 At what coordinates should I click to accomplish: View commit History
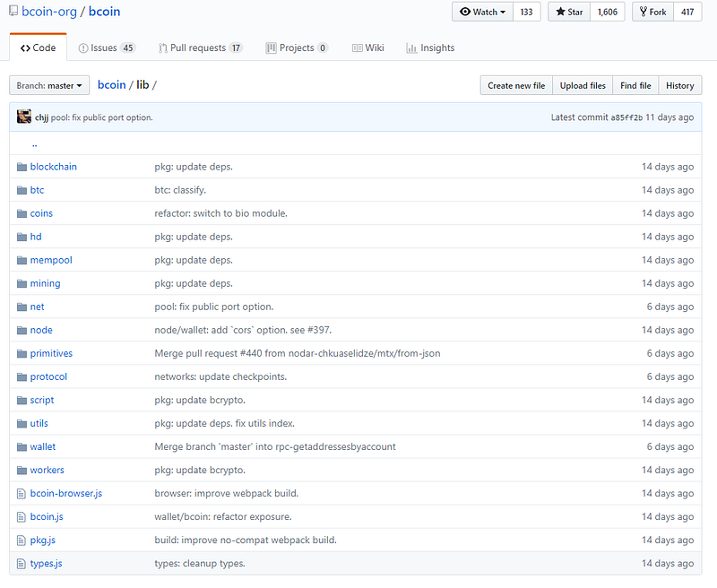pyautogui.click(x=679, y=86)
